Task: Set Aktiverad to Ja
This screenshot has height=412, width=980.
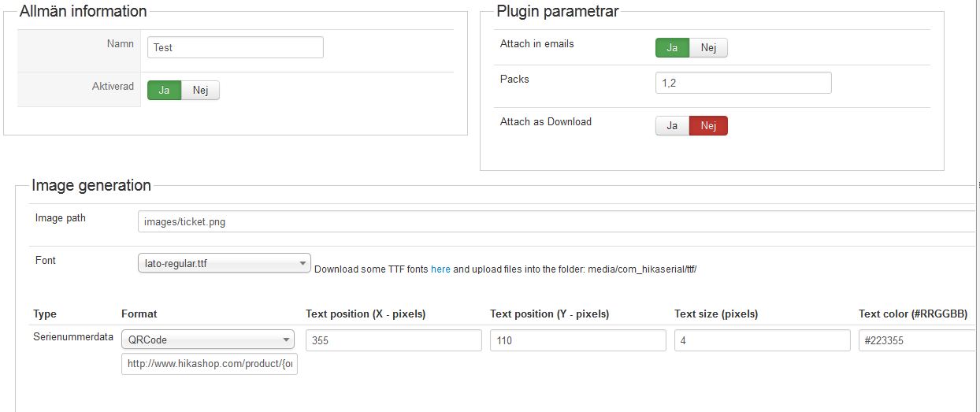Action: pyautogui.click(x=165, y=90)
